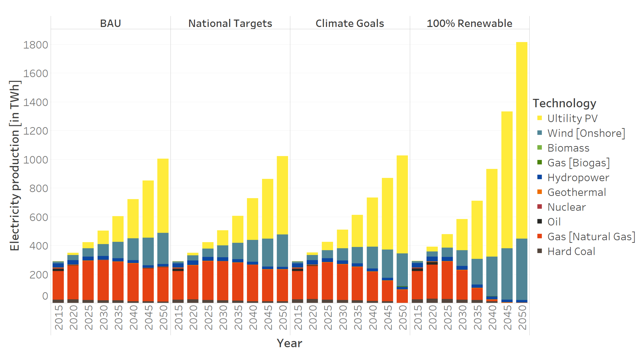The image size is (644, 356).
Task: Select the Oil black legend swatch
Action: pos(539,221)
